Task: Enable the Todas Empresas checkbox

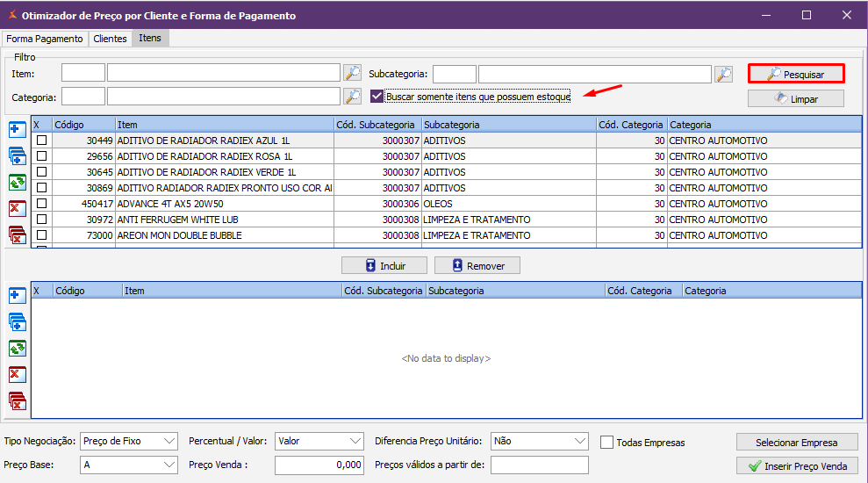Action: pyautogui.click(x=606, y=443)
